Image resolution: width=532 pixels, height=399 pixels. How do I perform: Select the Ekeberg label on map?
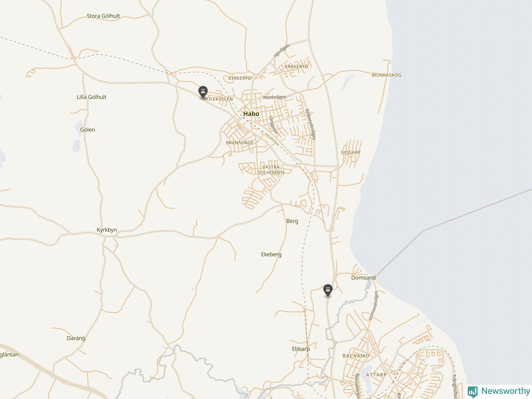[271, 254]
